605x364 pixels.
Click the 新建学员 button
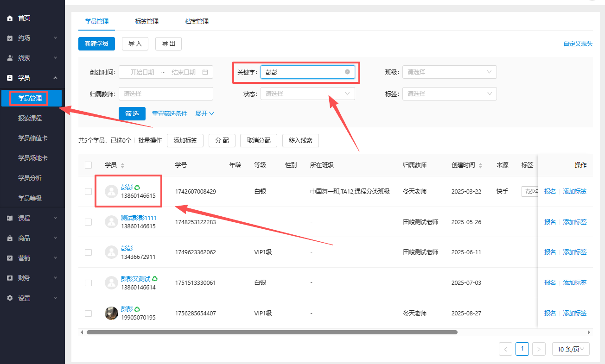96,43
